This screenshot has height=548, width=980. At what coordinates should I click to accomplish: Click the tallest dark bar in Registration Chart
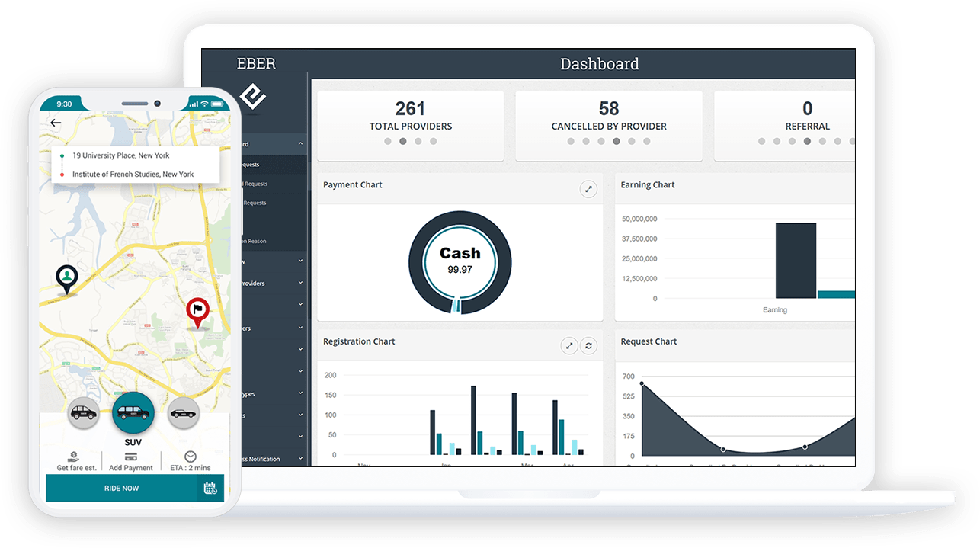pyautogui.click(x=473, y=420)
